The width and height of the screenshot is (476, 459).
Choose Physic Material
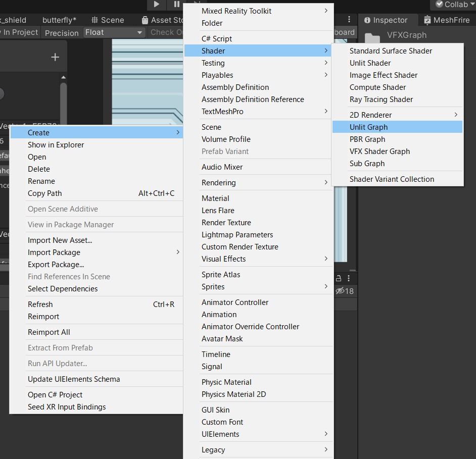point(259,382)
